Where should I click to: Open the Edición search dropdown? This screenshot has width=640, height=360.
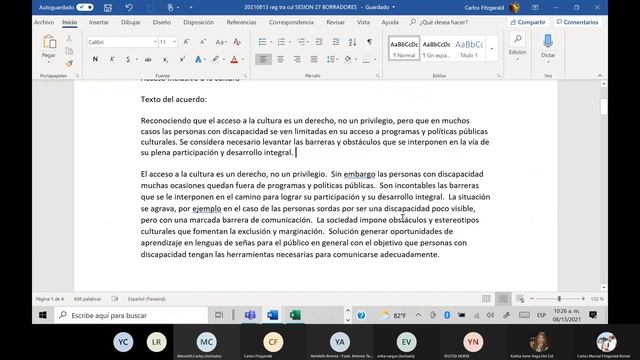tap(518, 47)
